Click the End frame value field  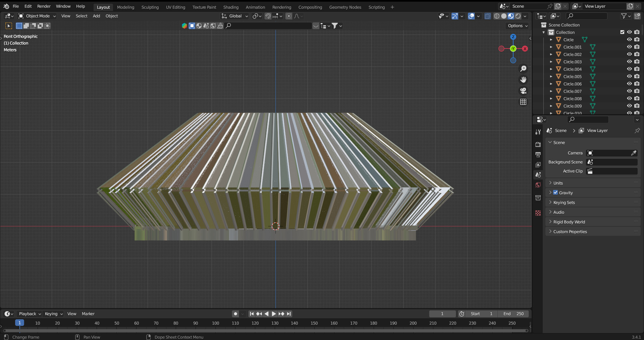513,314
